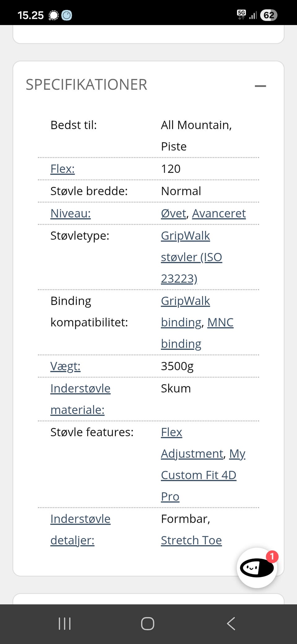The image size is (297, 644).
Task: Open GripWalk støvler (ISO 23223) link
Action: point(191,257)
